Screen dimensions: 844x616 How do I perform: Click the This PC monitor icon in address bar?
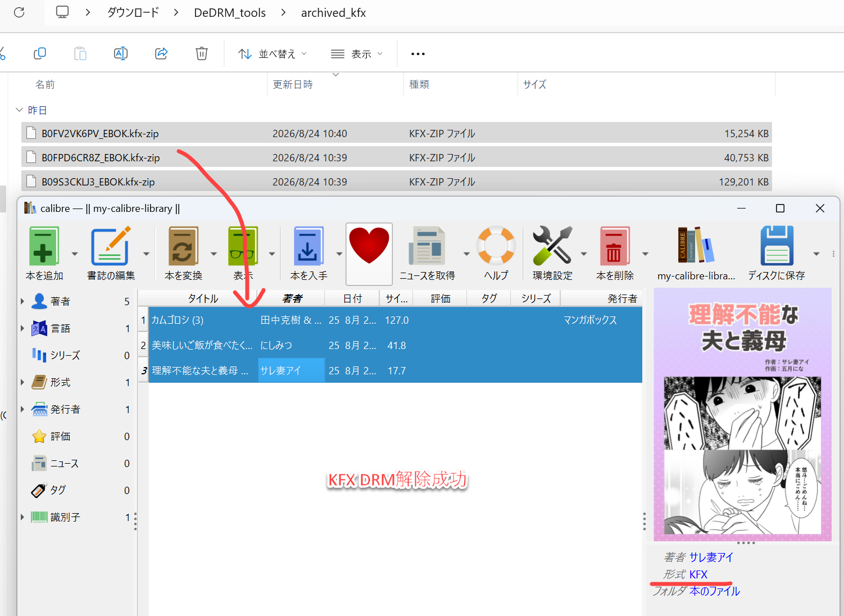pyautogui.click(x=62, y=12)
